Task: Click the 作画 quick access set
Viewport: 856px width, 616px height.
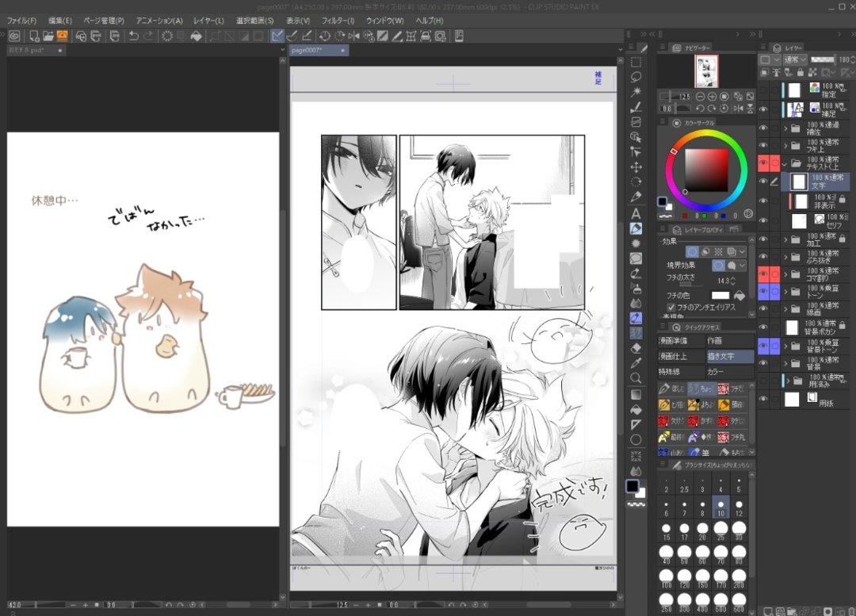Action: click(x=730, y=341)
